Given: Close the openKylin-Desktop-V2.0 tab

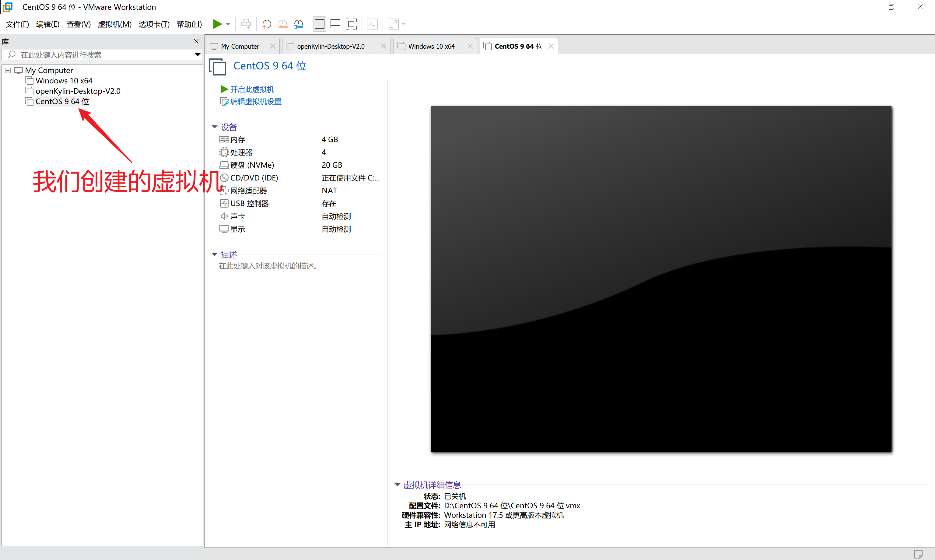Looking at the screenshot, I should (x=383, y=46).
